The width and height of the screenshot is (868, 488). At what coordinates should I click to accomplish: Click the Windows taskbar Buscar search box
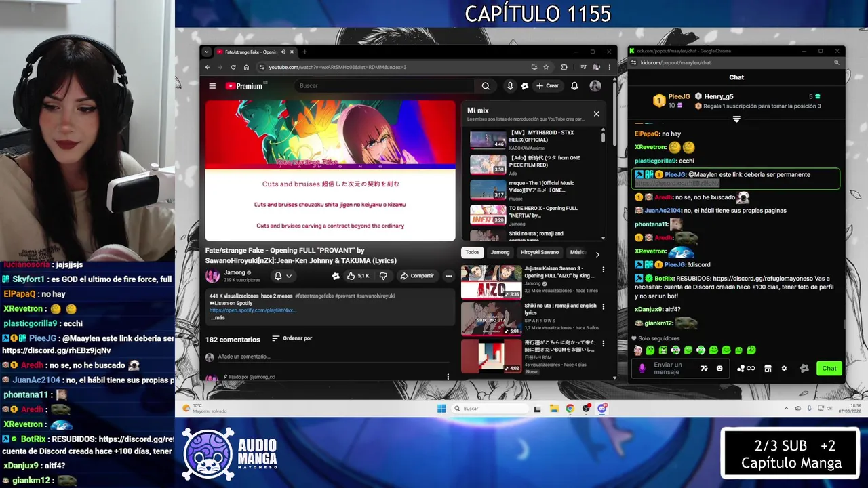[490, 408]
